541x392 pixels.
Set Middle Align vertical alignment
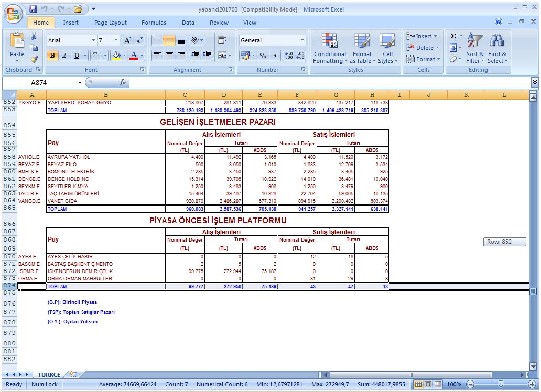pos(169,41)
